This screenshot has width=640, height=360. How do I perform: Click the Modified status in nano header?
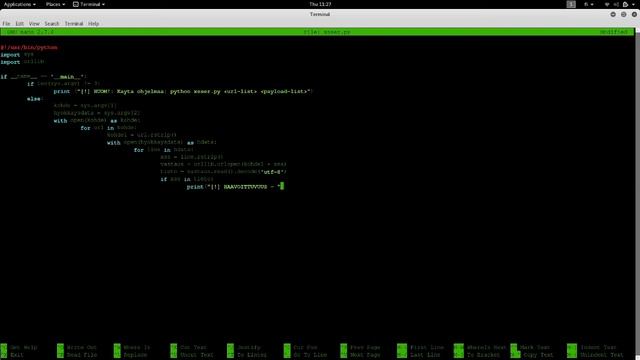pyautogui.click(x=613, y=32)
